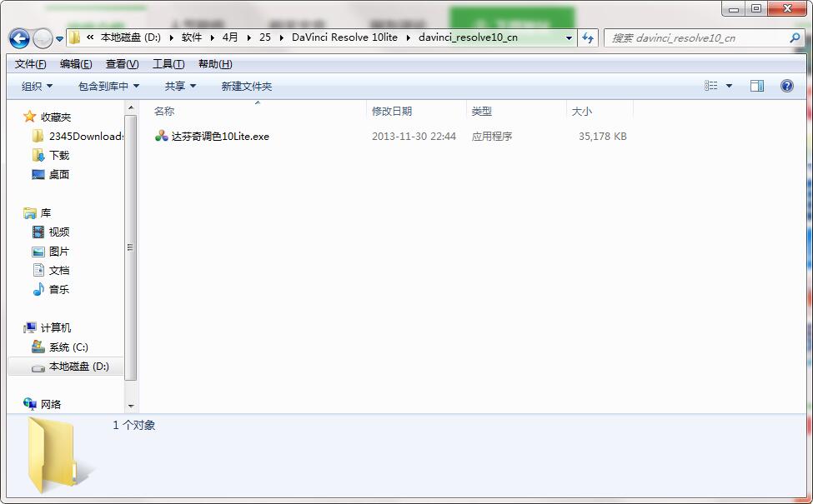Screen dimensions: 813x504
Task: Click the folder icon in address bar
Action: click(x=75, y=37)
